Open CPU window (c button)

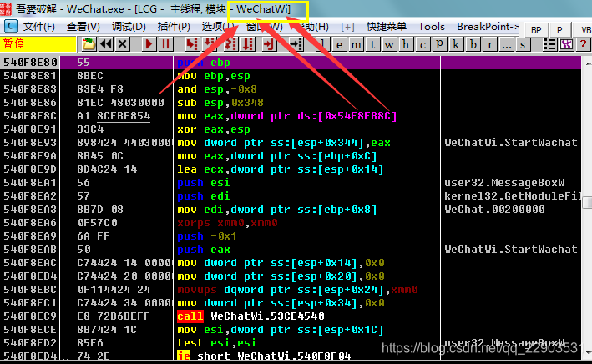point(422,44)
